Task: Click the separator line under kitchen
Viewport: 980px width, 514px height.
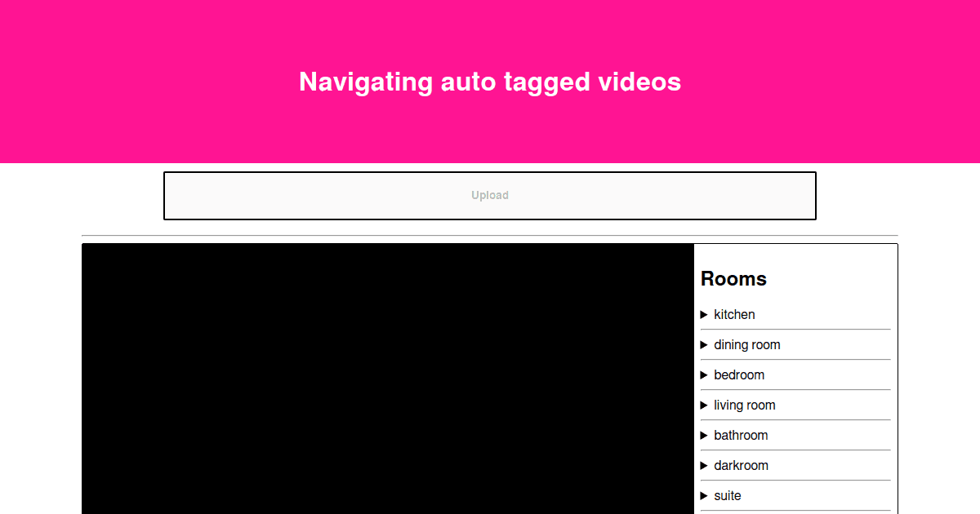Action: point(795,330)
